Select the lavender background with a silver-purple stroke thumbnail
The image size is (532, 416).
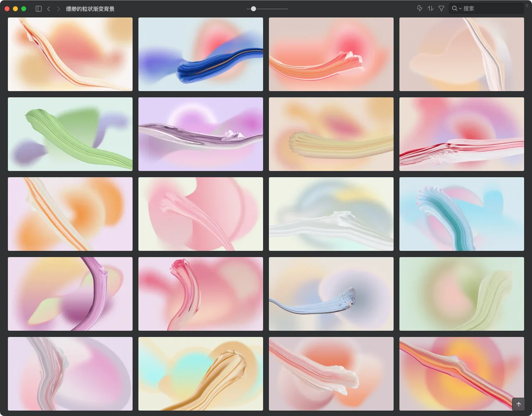[201, 134]
